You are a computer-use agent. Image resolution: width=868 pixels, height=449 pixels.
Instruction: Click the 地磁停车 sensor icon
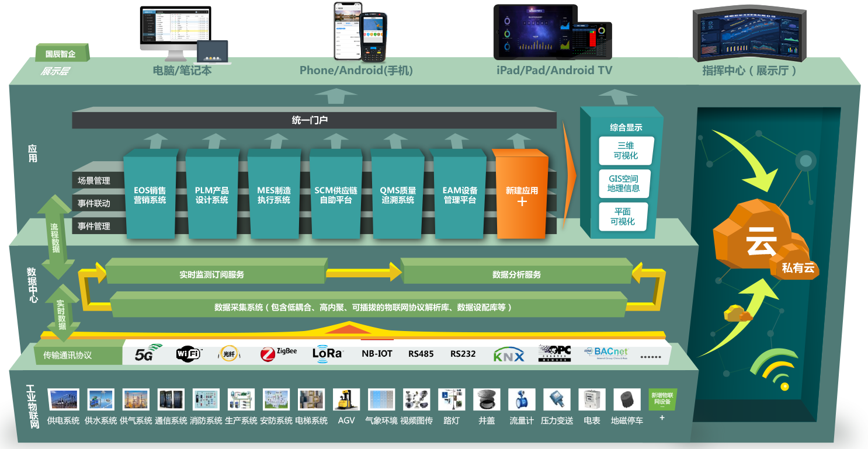coord(627,400)
